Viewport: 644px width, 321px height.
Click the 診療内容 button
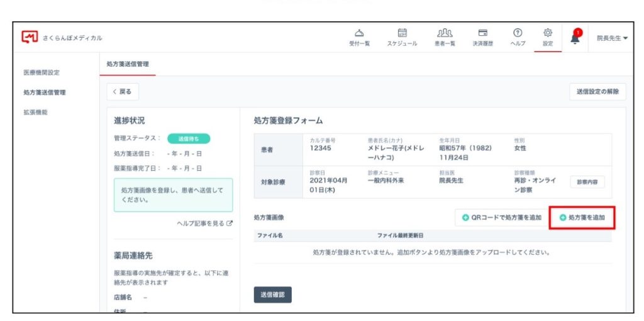(x=587, y=182)
